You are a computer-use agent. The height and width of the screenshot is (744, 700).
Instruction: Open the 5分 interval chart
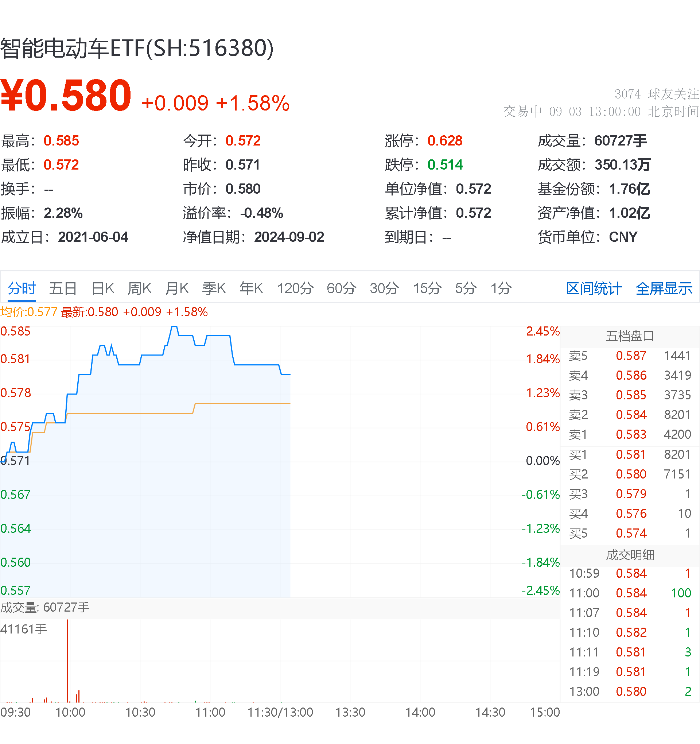tap(466, 288)
